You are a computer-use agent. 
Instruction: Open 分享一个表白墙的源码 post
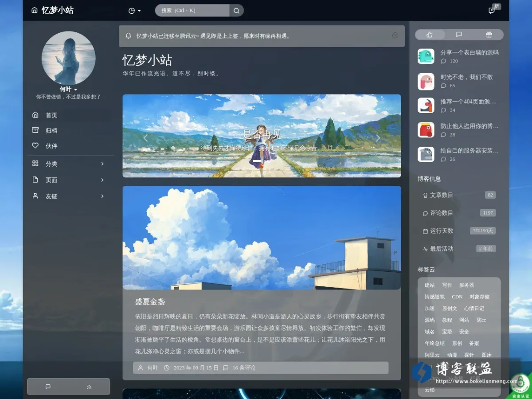469,52
